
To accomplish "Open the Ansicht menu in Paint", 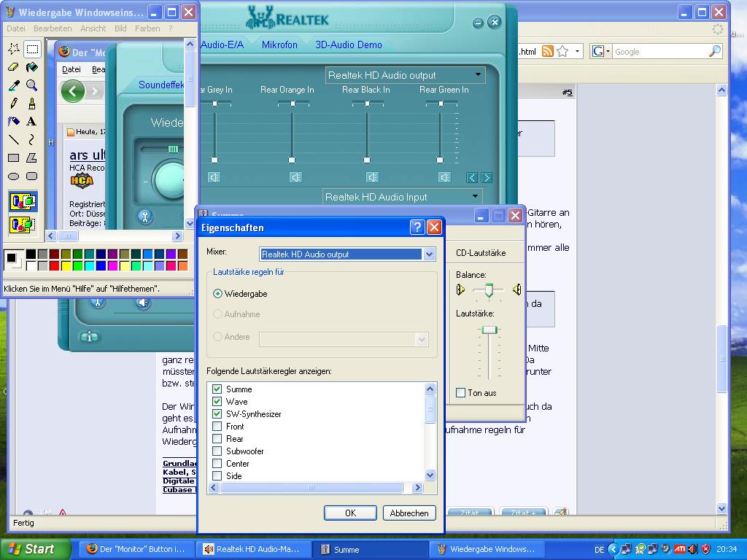I will point(93,28).
